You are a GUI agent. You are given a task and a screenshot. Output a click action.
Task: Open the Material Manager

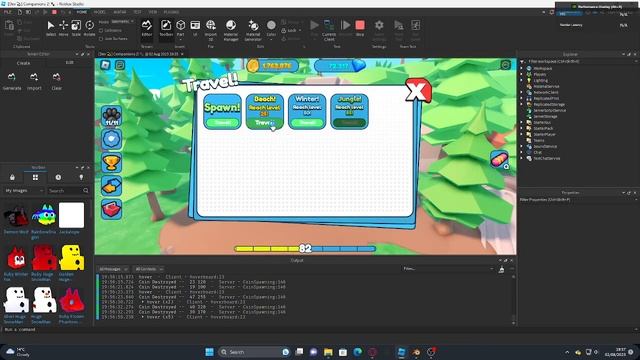pyautogui.click(x=231, y=30)
